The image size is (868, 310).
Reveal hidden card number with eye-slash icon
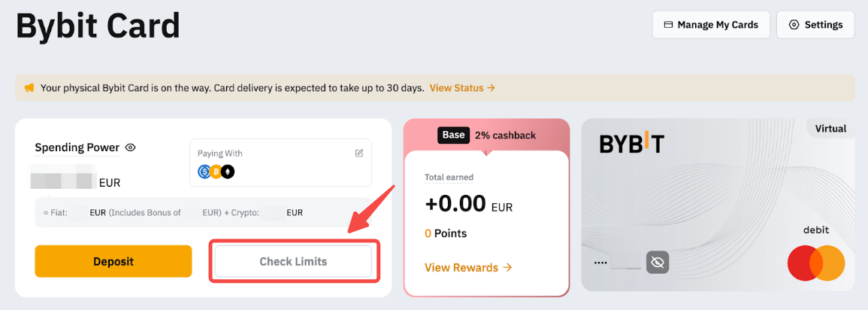point(658,262)
